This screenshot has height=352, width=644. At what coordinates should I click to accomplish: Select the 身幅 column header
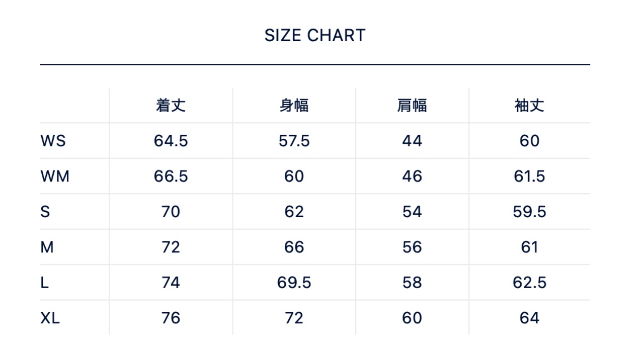pyautogui.click(x=294, y=106)
